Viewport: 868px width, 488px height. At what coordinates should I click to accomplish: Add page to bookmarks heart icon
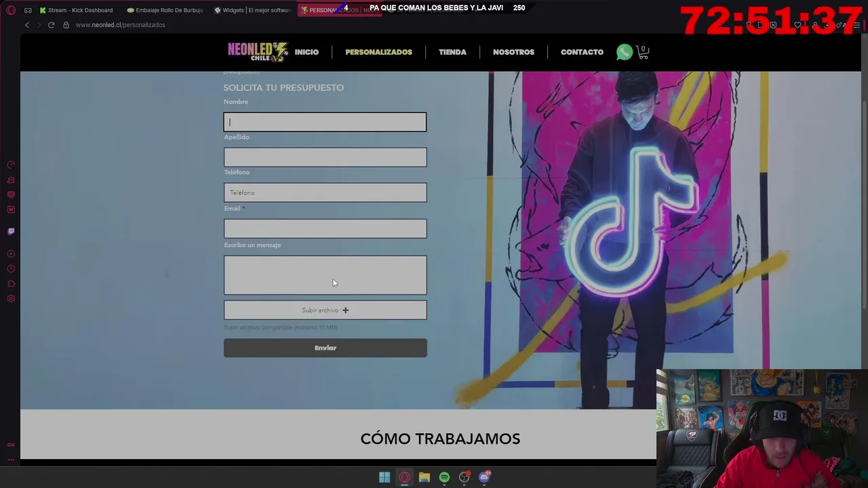coord(797,25)
